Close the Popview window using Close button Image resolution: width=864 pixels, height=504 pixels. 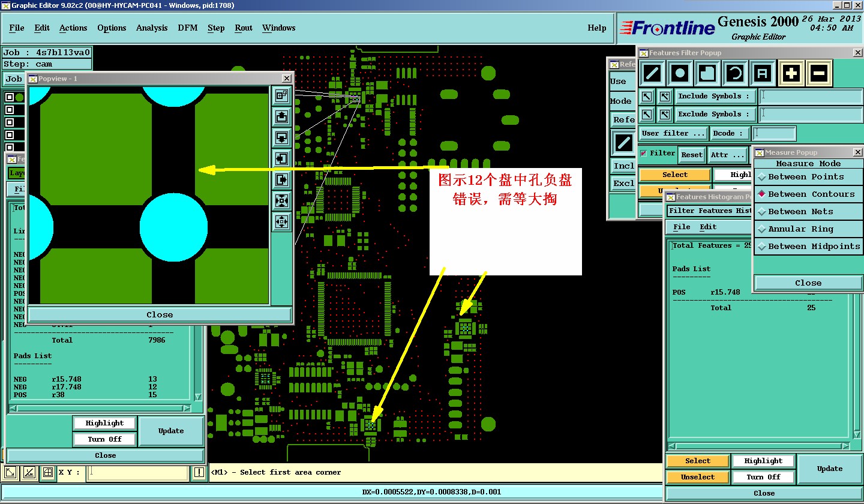coord(160,315)
